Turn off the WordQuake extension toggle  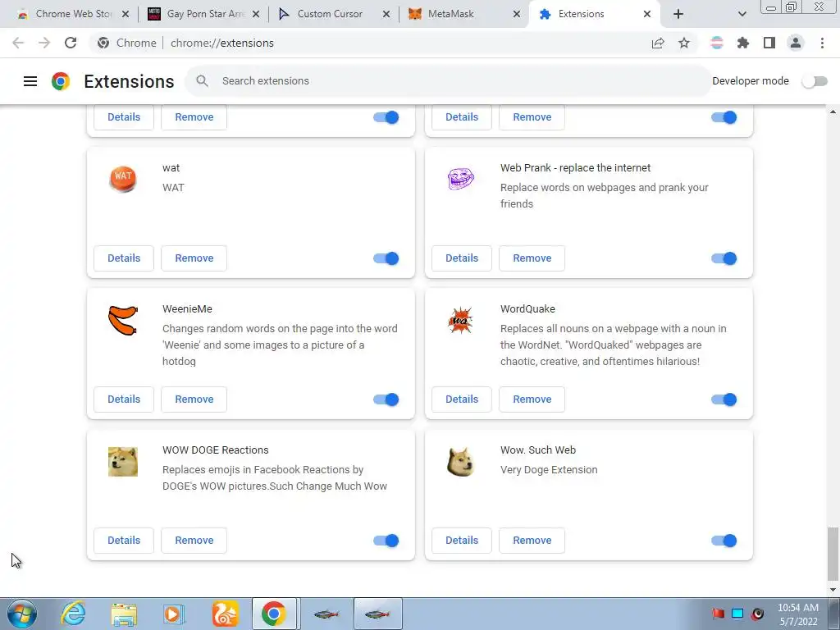pyautogui.click(x=724, y=399)
